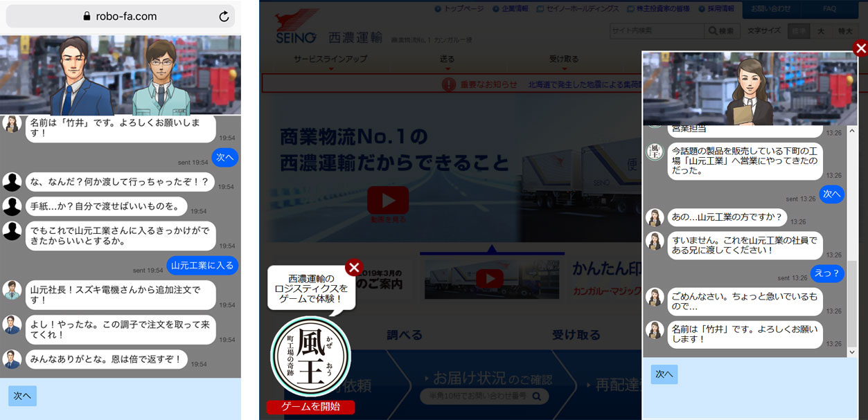Click message みんなありがとな。恩は倍で返すぞ
868x420 pixels.
tap(106, 359)
